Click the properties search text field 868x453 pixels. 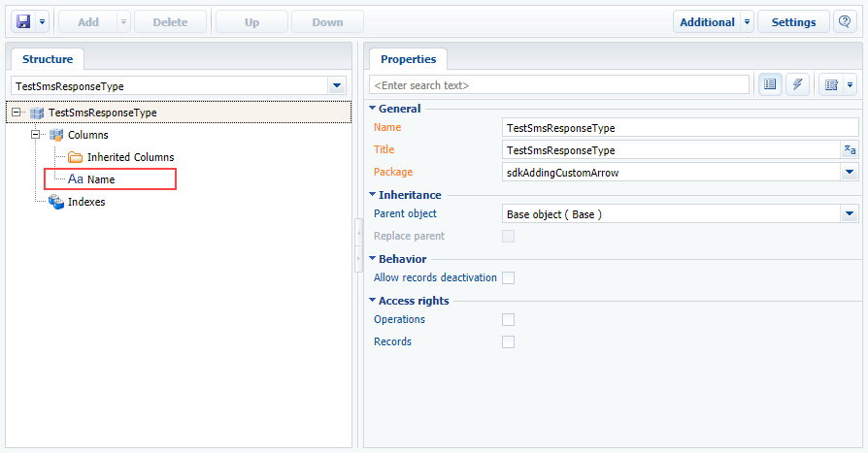tap(559, 85)
